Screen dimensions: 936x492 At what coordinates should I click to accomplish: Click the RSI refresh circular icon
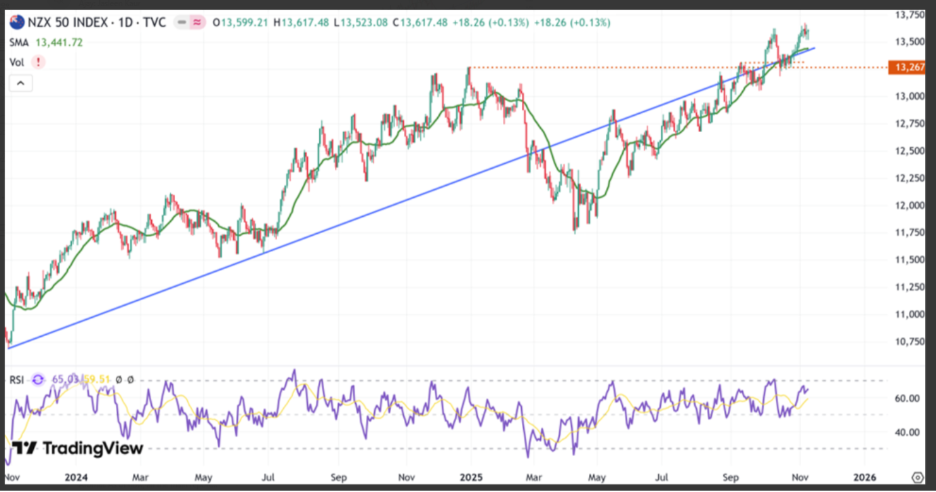point(38,379)
